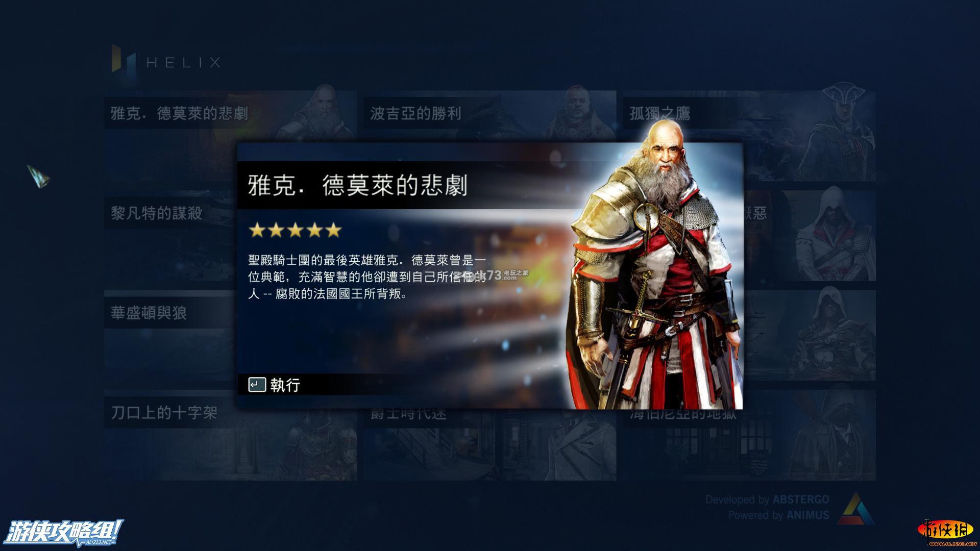Choose the 爵士時代迷 memory tile
The image size is (980, 551).
(489, 445)
